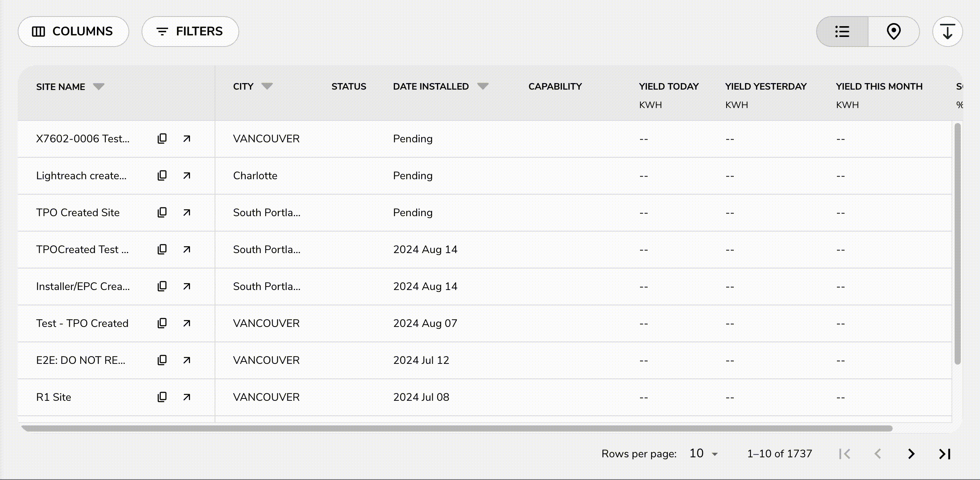The image size is (980, 480).
Task: Click South Portla... city in Installer/EPC row
Action: coord(267,286)
